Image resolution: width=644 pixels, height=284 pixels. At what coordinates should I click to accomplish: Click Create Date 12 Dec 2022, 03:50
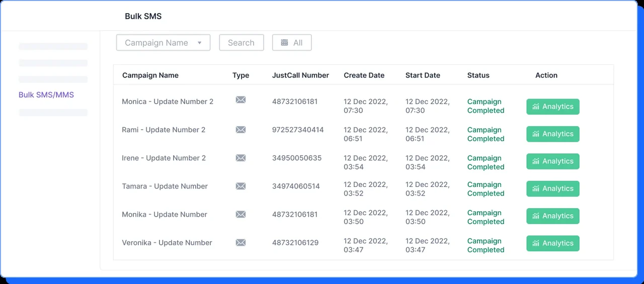366,217
